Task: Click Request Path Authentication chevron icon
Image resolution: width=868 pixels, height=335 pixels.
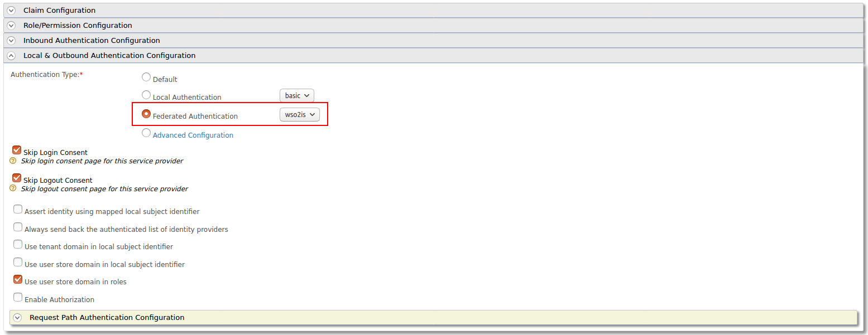Action: pyautogui.click(x=17, y=318)
